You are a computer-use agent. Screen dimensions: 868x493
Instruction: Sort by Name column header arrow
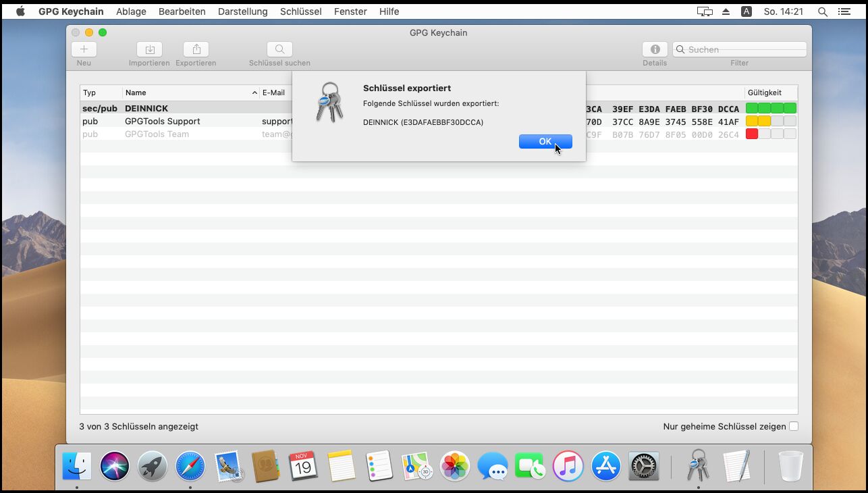[254, 93]
